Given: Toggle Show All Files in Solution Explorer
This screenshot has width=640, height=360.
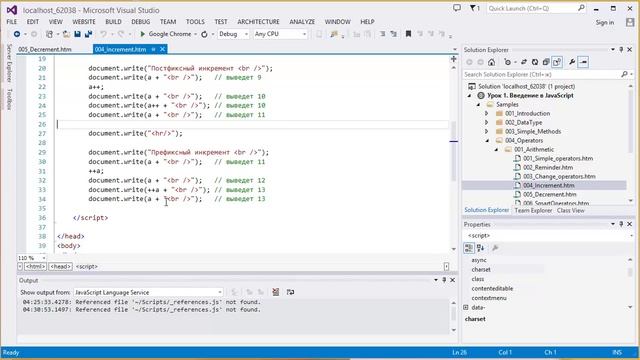Looking at the screenshot, I should [557, 62].
